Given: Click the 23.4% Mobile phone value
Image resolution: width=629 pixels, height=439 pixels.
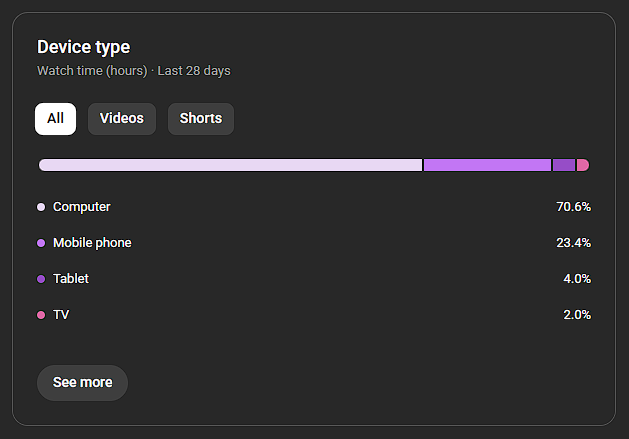Looking at the screenshot, I should point(573,243).
